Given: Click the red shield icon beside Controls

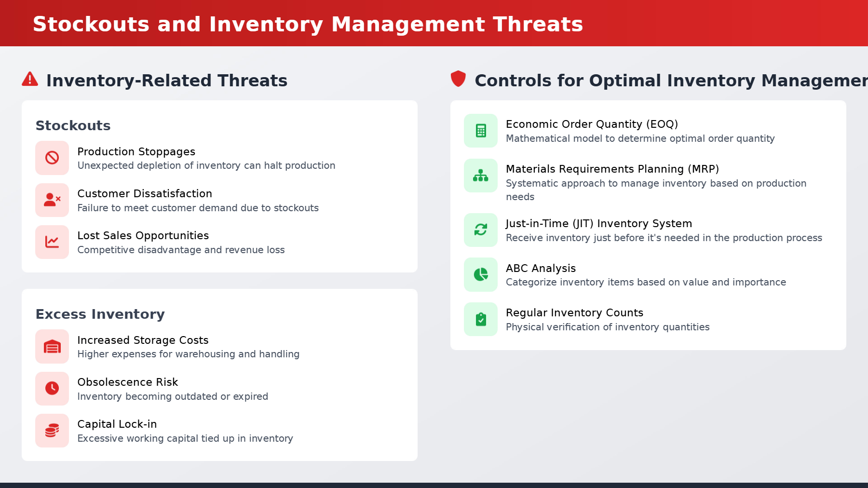Looking at the screenshot, I should 458,79.
